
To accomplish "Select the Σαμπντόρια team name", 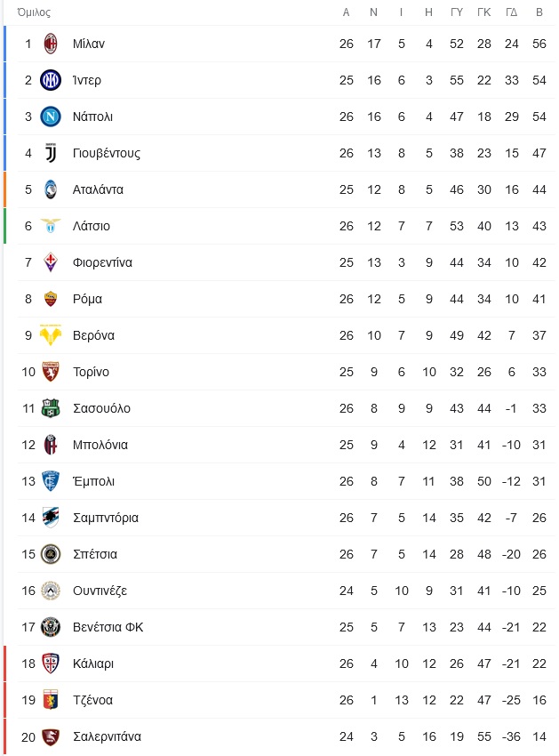I will click(106, 518).
